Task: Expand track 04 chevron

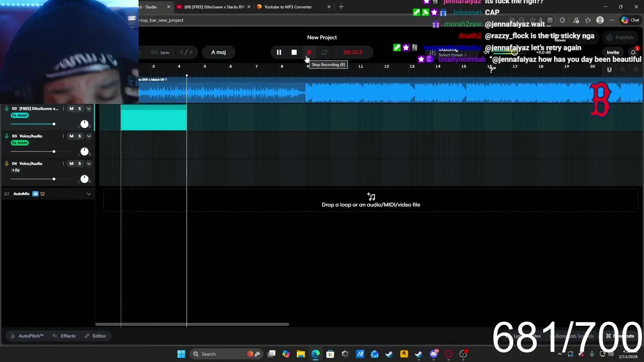Action: (89, 163)
